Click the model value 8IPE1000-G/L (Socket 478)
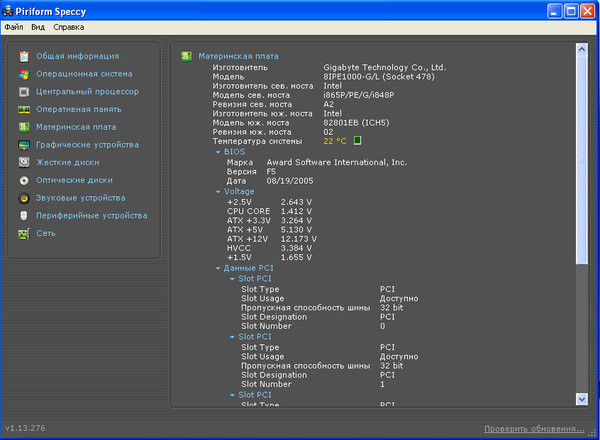This screenshot has width=600, height=440. [379, 77]
